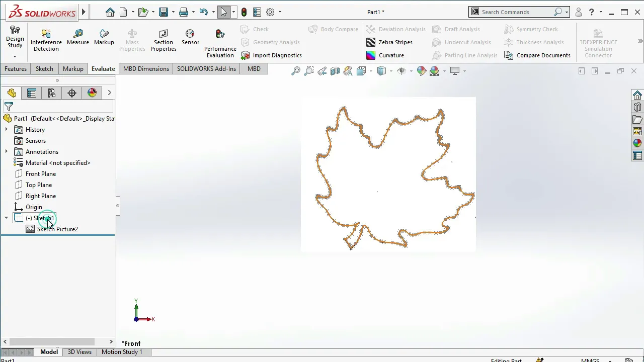This screenshot has height=362, width=644.
Task: Click the Rebuild traffic light icon
Action: pyautogui.click(x=244, y=12)
